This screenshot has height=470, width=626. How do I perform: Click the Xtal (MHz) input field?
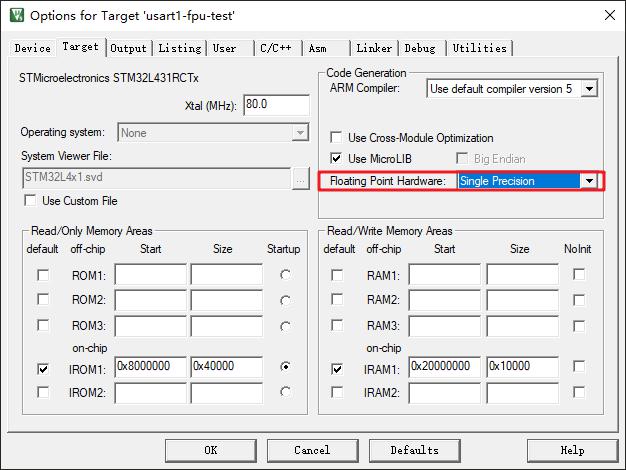point(276,105)
